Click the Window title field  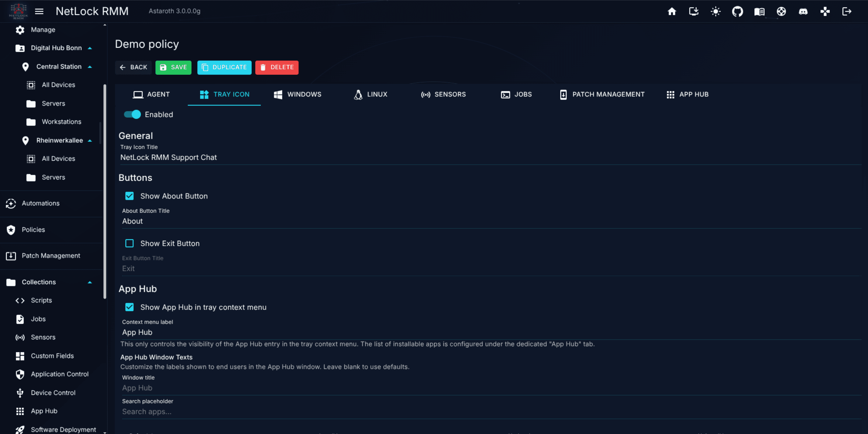(x=491, y=388)
